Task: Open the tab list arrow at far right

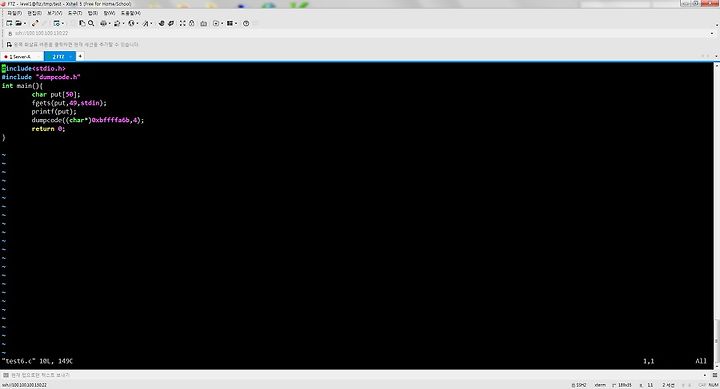Action: pyautogui.click(x=716, y=56)
